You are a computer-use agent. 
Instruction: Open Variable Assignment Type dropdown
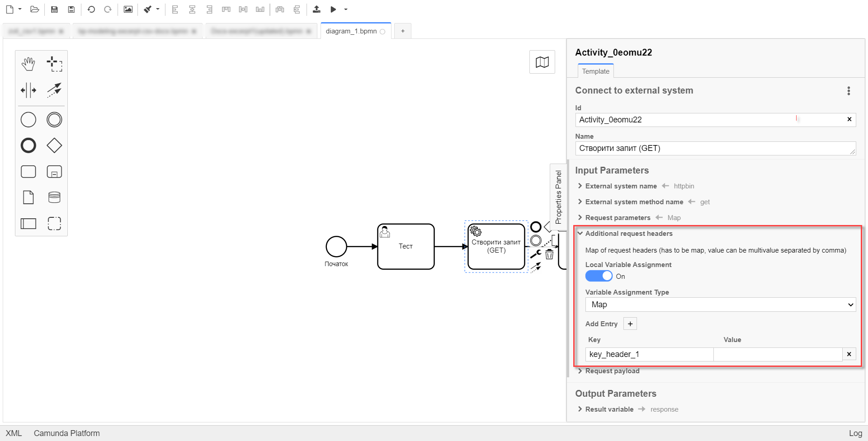pos(721,305)
